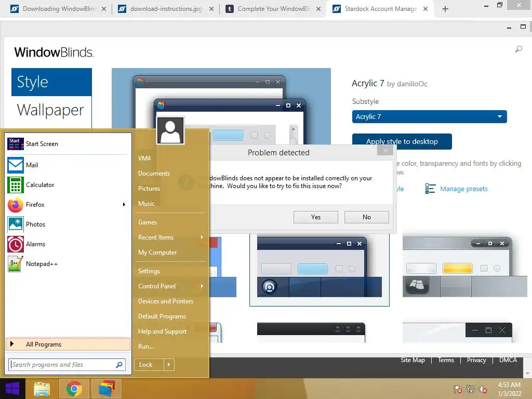
Task: Switch to download-instructions.jpg browser tab
Action: [x=165, y=9]
